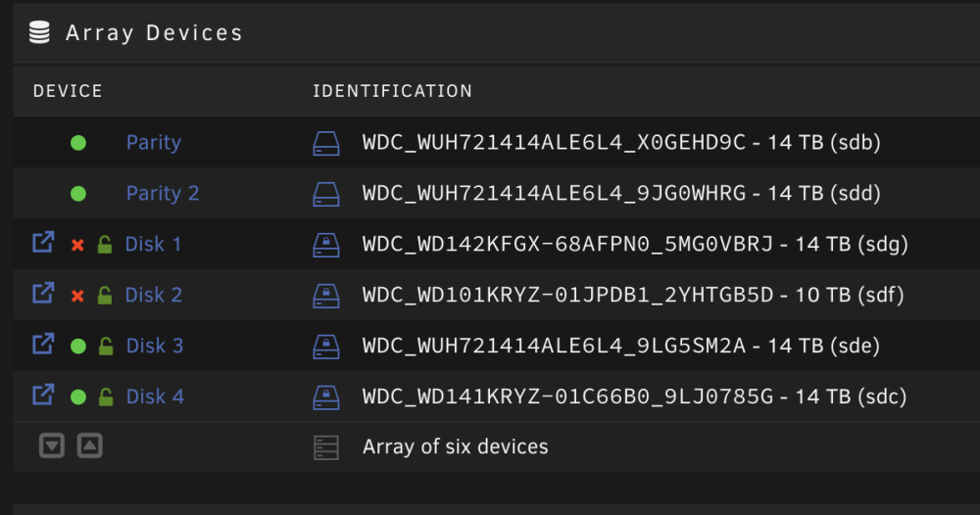Open the Parity device link
The height and width of the screenshot is (515, 980).
click(x=154, y=143)
